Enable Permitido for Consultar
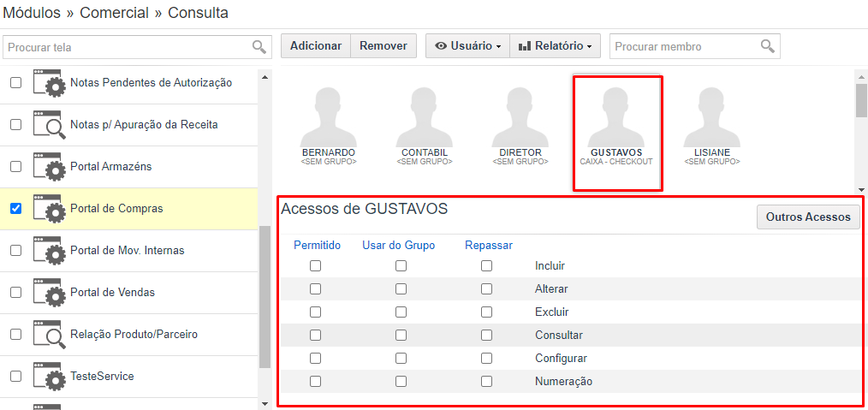 [x=316, y=336]
